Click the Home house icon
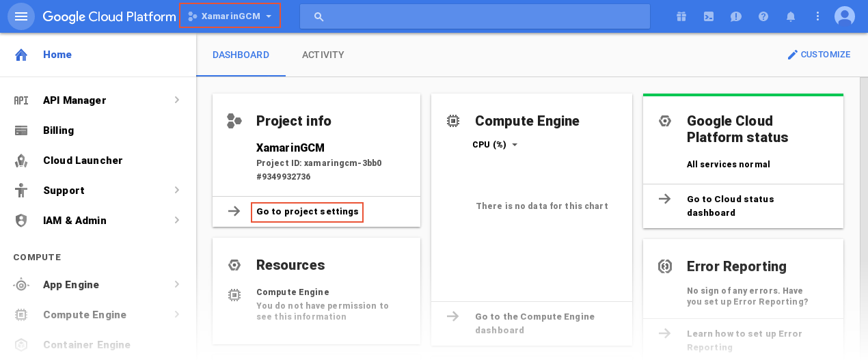Image resolution: width=868 pixels, height=362 pixels. [x=21, y=55]
